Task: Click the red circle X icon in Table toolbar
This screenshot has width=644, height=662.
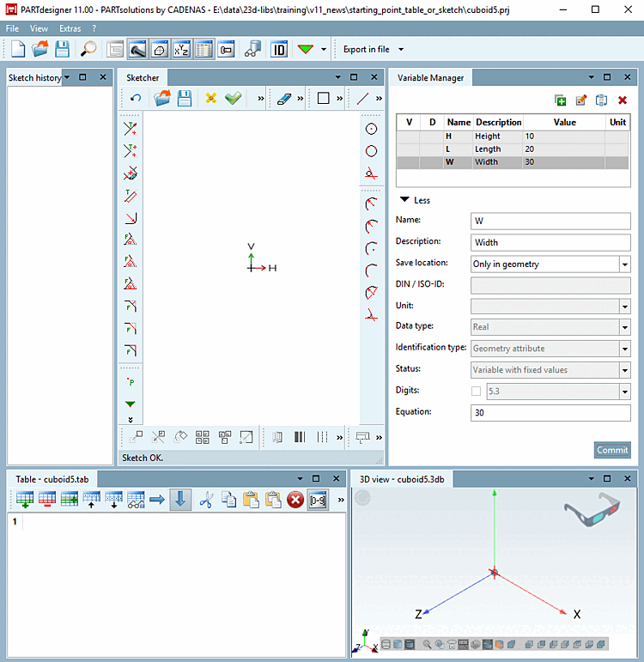Action: click(x=295, y=500)
